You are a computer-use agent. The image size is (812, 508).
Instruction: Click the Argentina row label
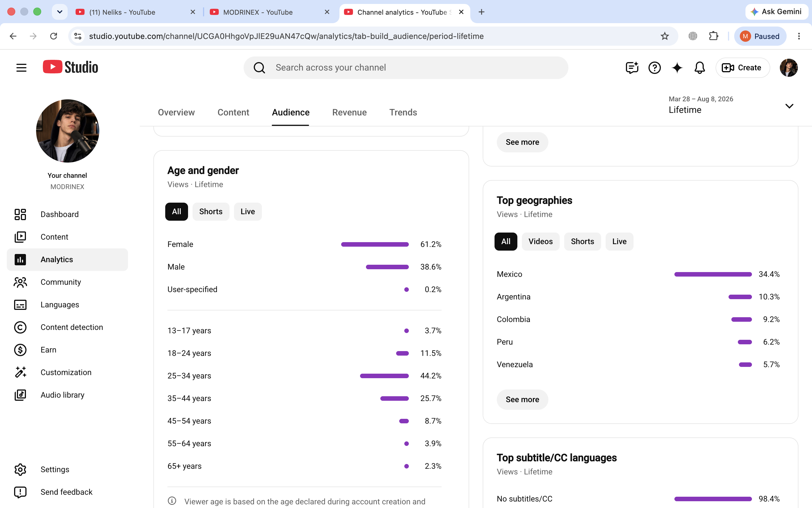click(513, 297)
